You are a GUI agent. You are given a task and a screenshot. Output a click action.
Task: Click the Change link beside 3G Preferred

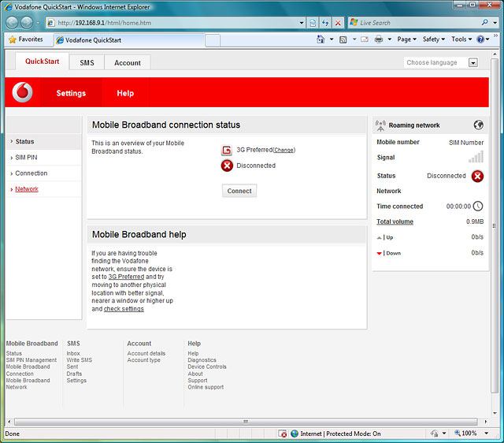[x=283, y=150]
